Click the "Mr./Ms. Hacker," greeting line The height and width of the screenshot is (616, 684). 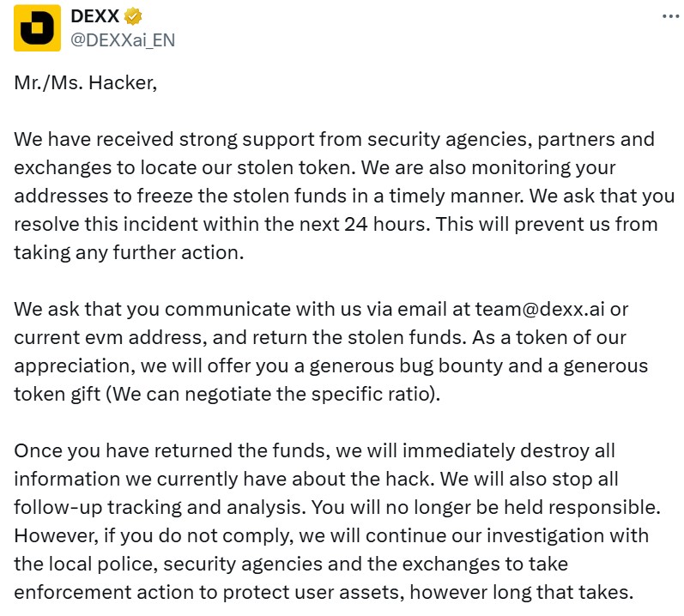[x=86, y=83]
